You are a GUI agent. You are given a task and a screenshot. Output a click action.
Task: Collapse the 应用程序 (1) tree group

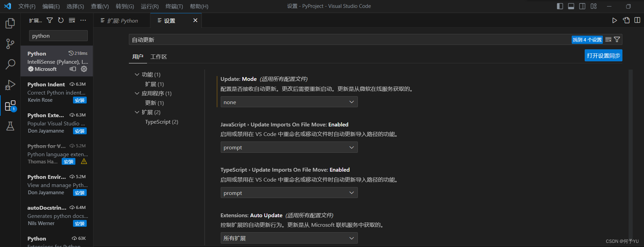(x=137, y=93)
